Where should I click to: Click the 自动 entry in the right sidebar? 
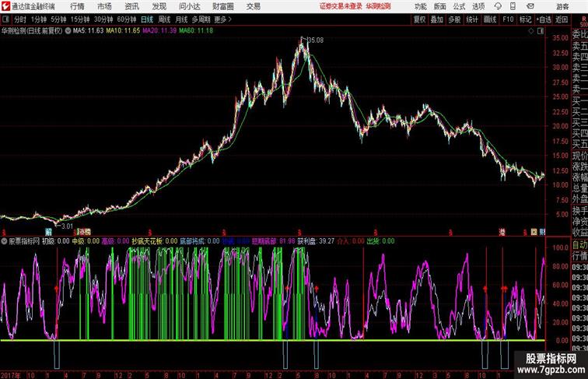point(579,245)
